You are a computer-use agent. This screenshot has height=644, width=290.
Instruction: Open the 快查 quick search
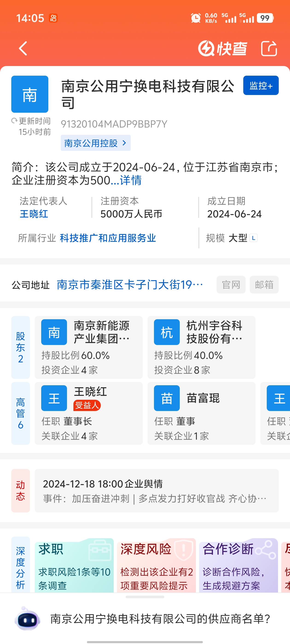(222, 48)
